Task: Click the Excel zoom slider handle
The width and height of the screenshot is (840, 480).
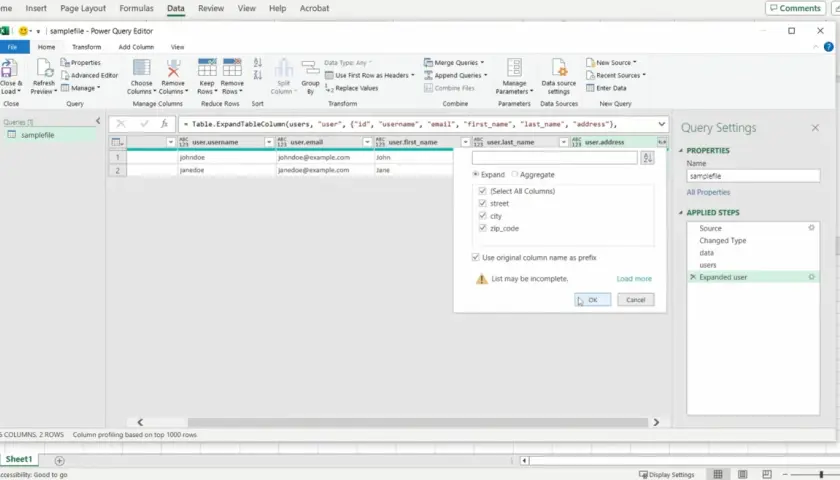Action: (x=821, y=475)
